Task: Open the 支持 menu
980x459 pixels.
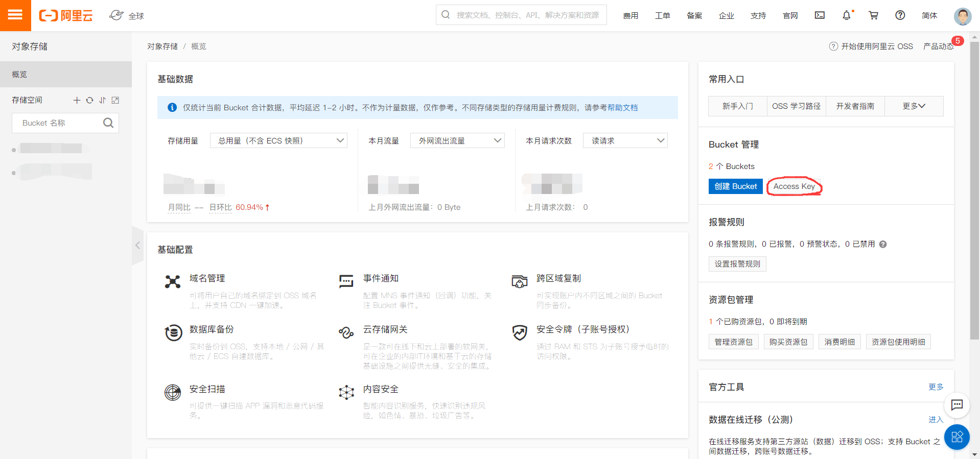Action: pyautogui.click(x=758, y=16)
